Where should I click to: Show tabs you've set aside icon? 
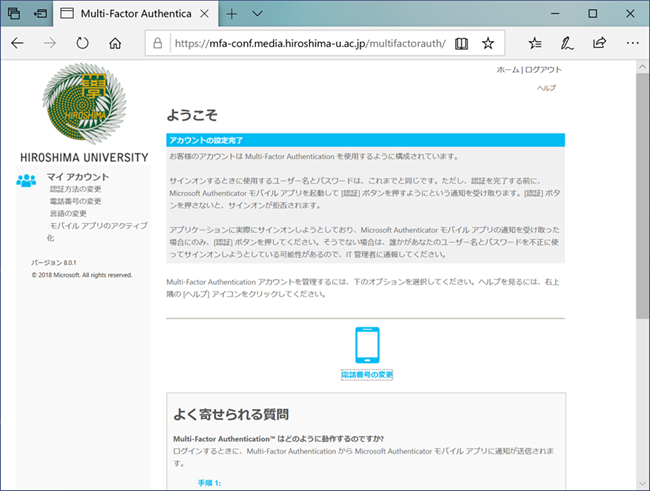click(14, 14)
